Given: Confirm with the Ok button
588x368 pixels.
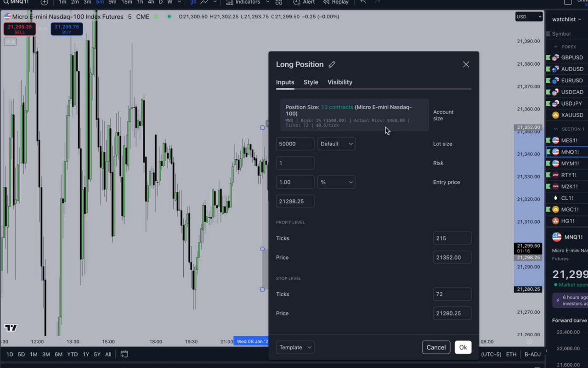Looking at the screenshot, I should click(x=463, y=347).
